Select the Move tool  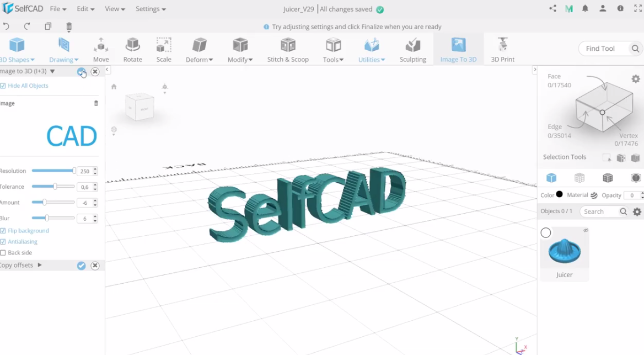(101, 49)
